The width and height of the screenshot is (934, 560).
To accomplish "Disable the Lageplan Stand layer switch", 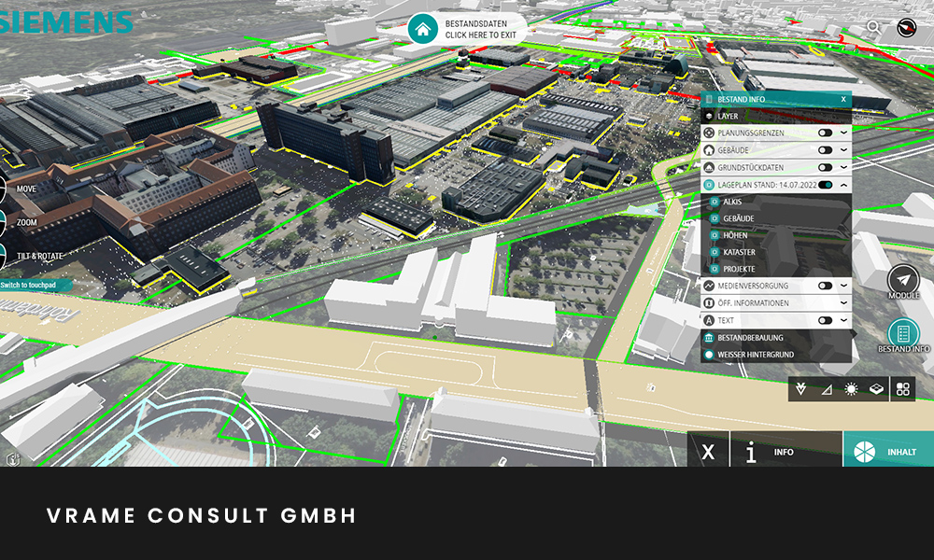I will [825, 186].
